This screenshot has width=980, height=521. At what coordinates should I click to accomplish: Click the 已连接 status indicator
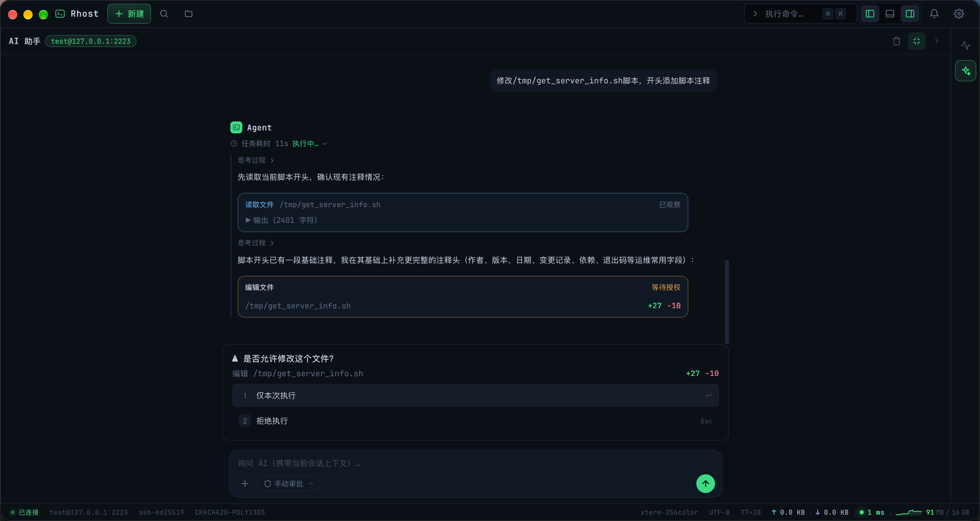point(24,512)
